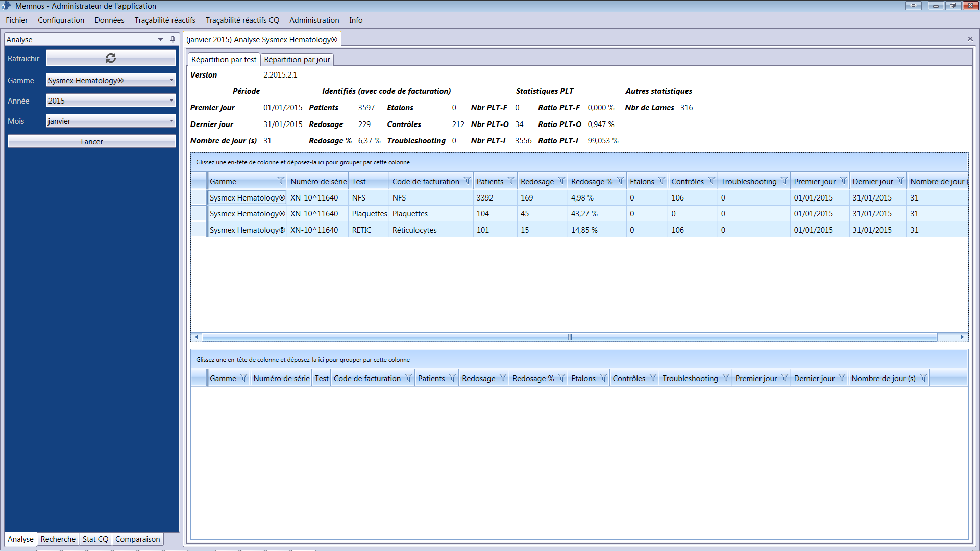The width and height of the screenshot is (980, 551).
Task: Filter the Redosage column in upper table
Action: [x=561, y=181]
